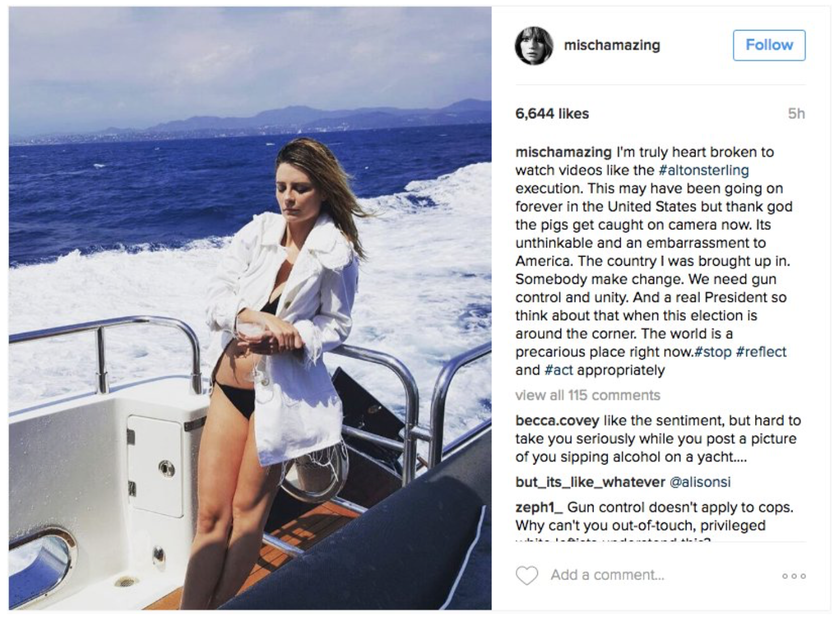
Task: Open the zeph1_ commenter profile
Action: 539,507
